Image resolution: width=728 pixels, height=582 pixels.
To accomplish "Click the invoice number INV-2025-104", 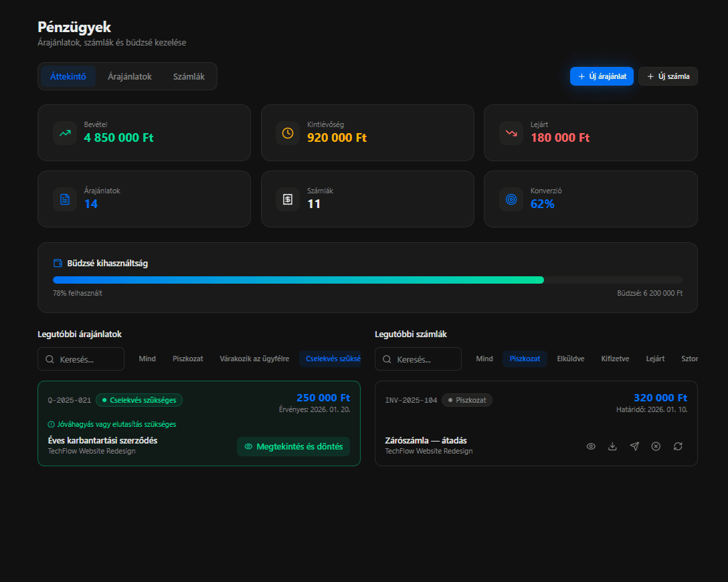I will pos(411,400).
